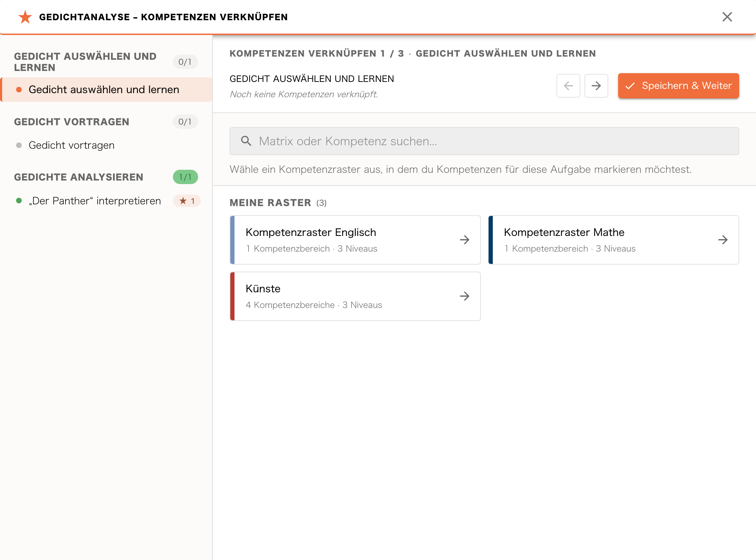Click 0/1 badge beside Gedicht auswählen heading
This screenshot has height=560, width=756.
point(185,62)
